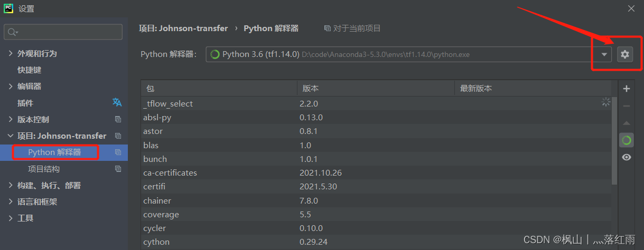Click version 2.2.0 cell

[x=309, y=104]
